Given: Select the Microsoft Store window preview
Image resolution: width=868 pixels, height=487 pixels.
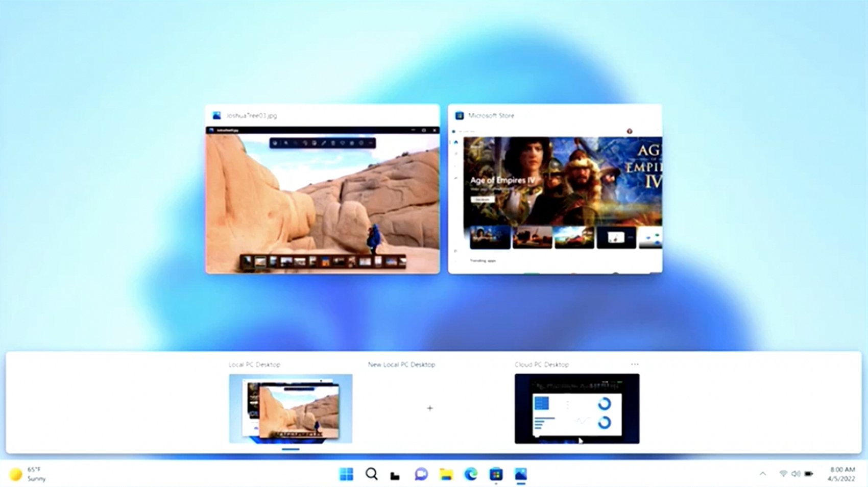Looking at the screenshot, I should point(555,189).
